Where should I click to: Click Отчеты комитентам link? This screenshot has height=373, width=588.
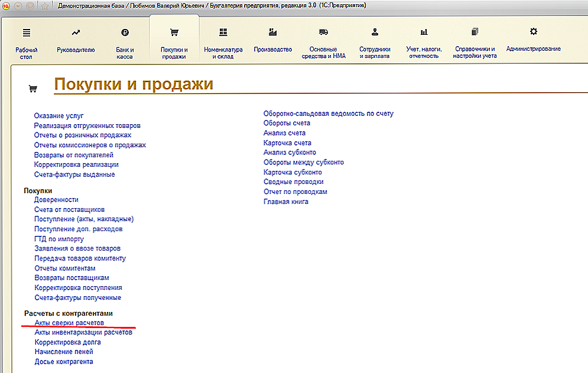point(65,268)
